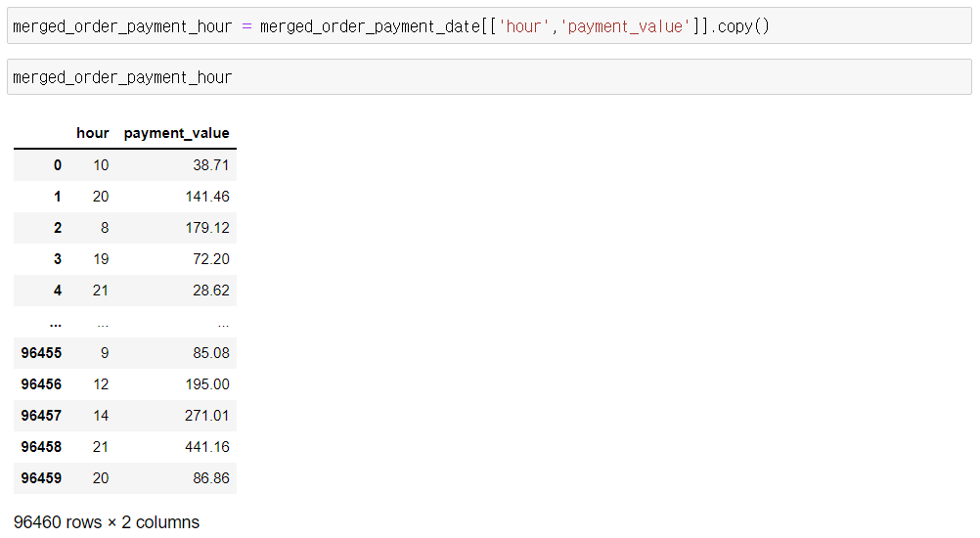Click payment value 85.08
The image size is (980, 538).
click(211, 352)
